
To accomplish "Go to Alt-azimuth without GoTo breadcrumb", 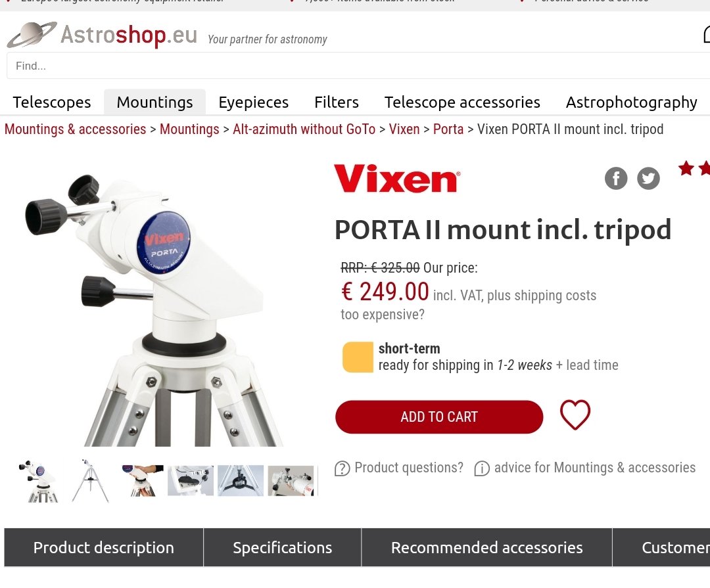I will point(304,129).
